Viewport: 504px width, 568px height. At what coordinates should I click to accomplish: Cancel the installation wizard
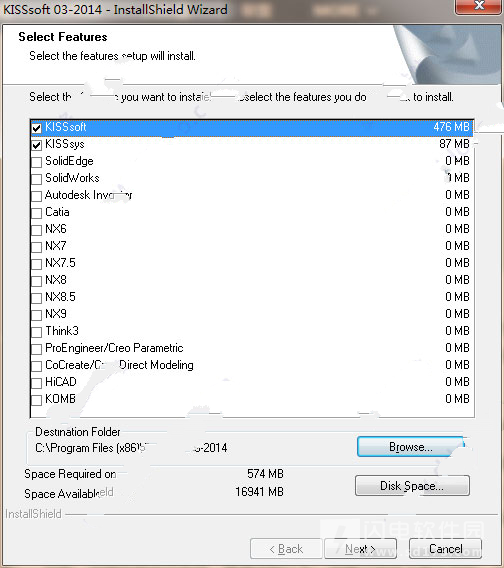[445, 549]
